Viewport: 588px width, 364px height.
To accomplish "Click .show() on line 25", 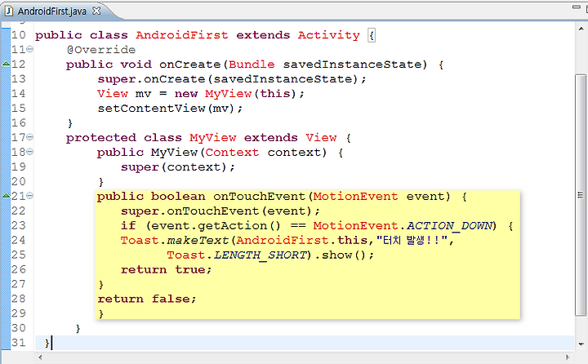I will coord(340,255).
